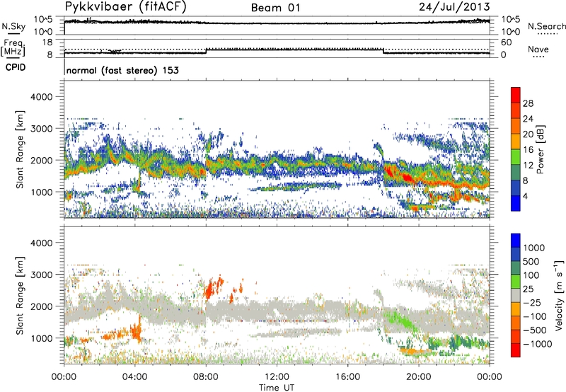Click the red top segment of Power colorbar
566x392 pixels.
(x=516, y=95)
